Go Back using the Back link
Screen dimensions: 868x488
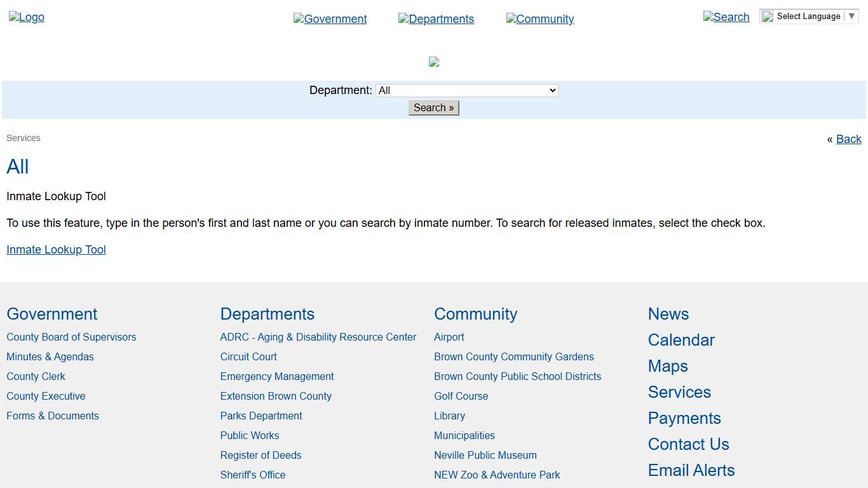click(x=849, y=139)
